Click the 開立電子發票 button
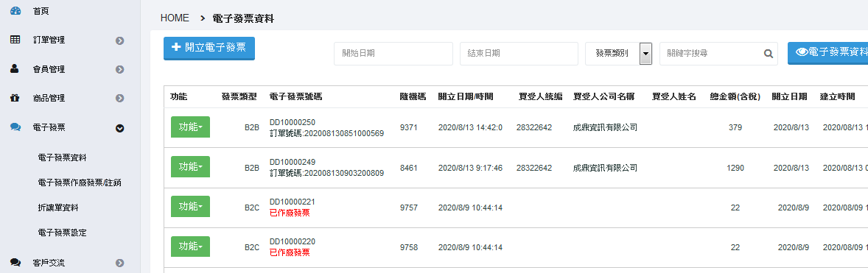The height and width of the screenshot is (273, 868). [209, 48]
